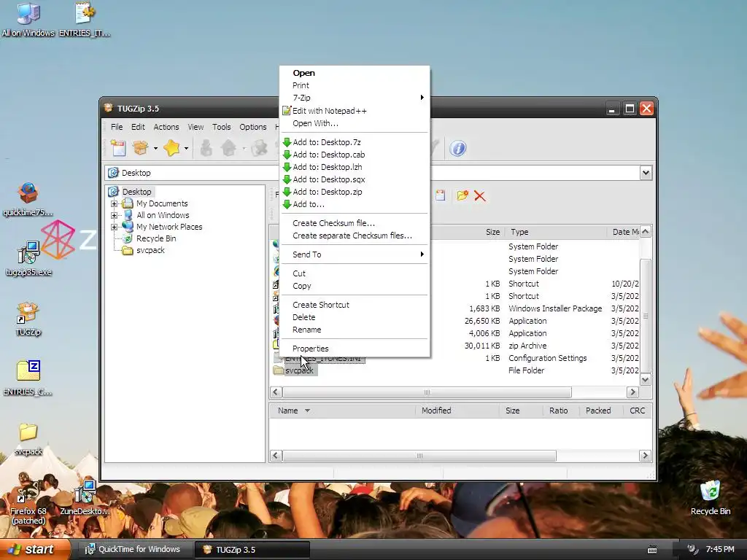Choose Edit with Notepad++

point(355,111)
